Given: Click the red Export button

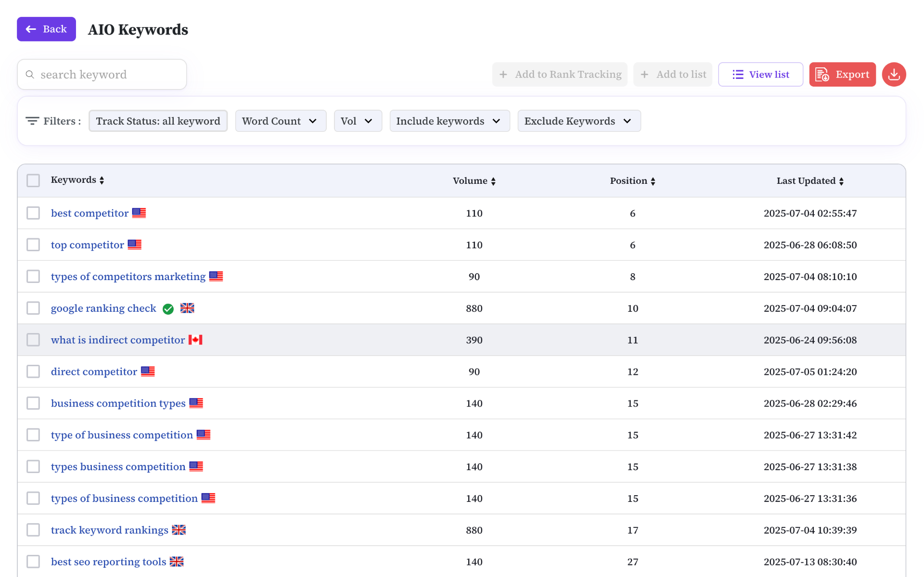Looking at the screenshot, I should pyautogui.click(x=842, y=75).
